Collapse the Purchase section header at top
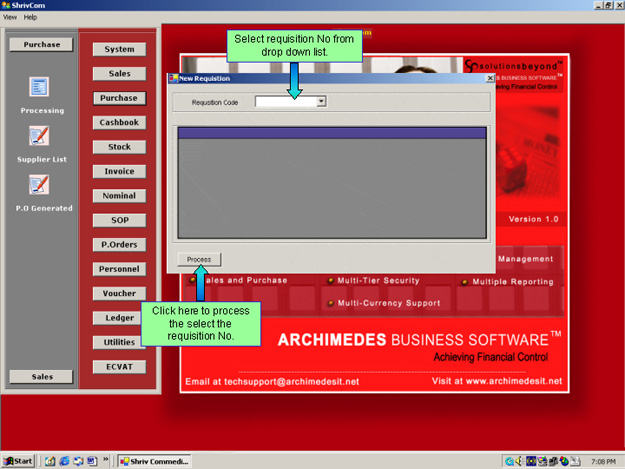This screenshot has height=469, width=625. tap(41, 44)
